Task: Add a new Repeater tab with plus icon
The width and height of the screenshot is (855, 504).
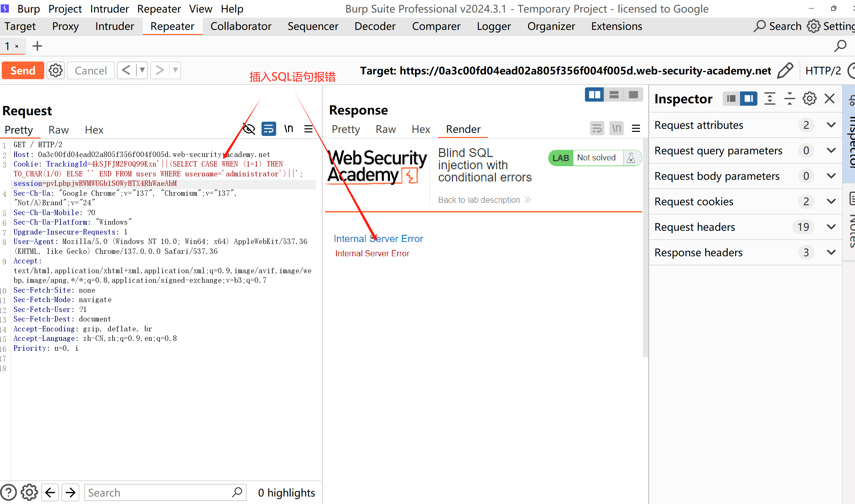Action: click(x=37, y=46)
